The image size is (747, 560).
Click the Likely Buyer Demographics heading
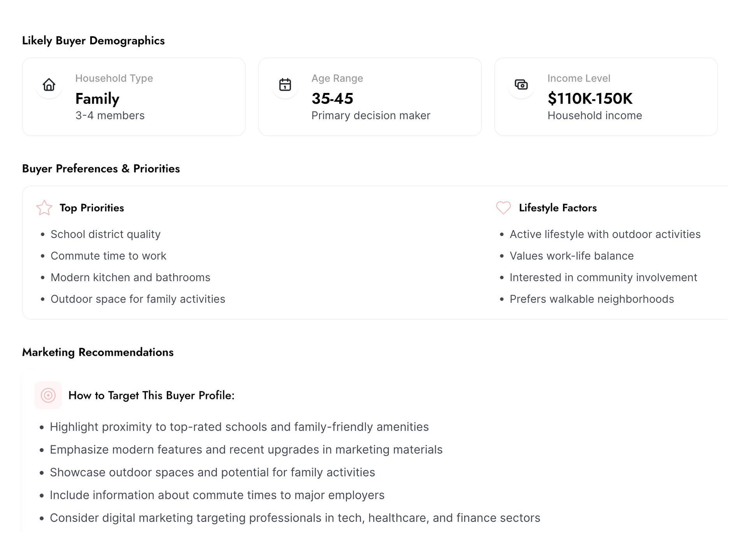click(93, 41)
